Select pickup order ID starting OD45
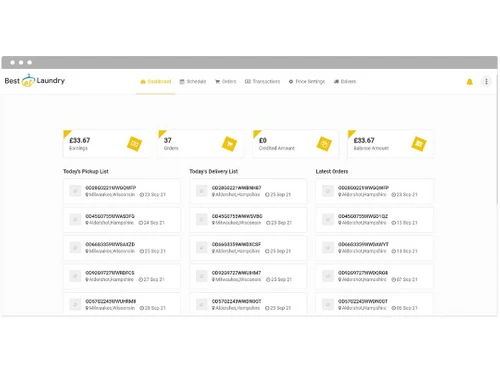Screen dimensions: 500x375 click(x=110, y=216)
